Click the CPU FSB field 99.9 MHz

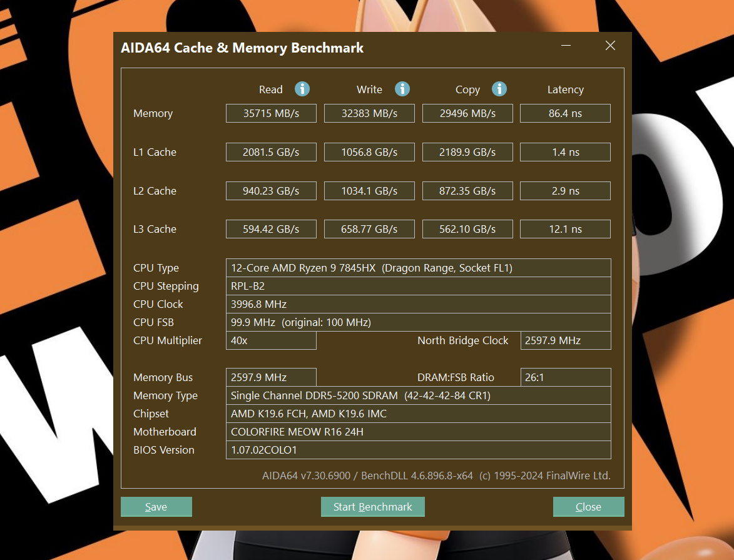click(419, 323)
